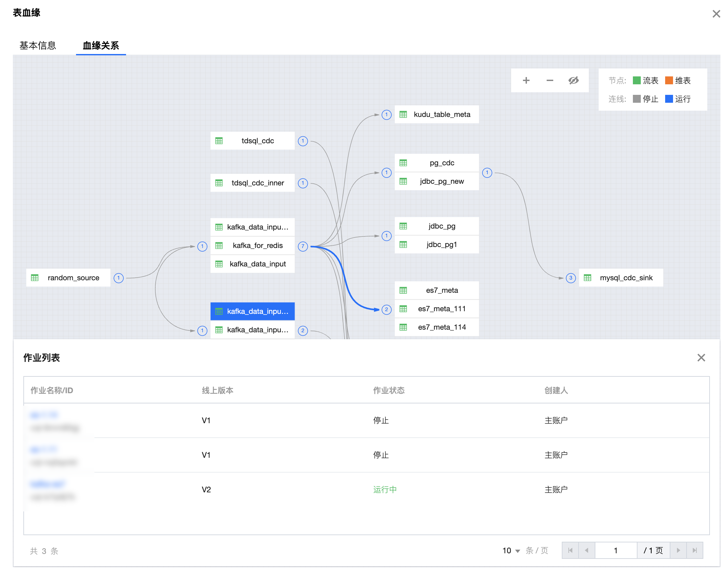Click the table icon beside mysql_cdc_sink
Image resolution: width=728 pixels, height=575 pixels.
tap(587, 278)
